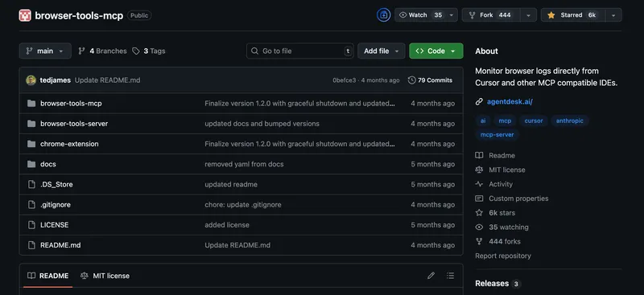Click the file icon beside LICENSE
Image resolution: width=644 pixels, height=295 pixels.
tap(31, 225)
